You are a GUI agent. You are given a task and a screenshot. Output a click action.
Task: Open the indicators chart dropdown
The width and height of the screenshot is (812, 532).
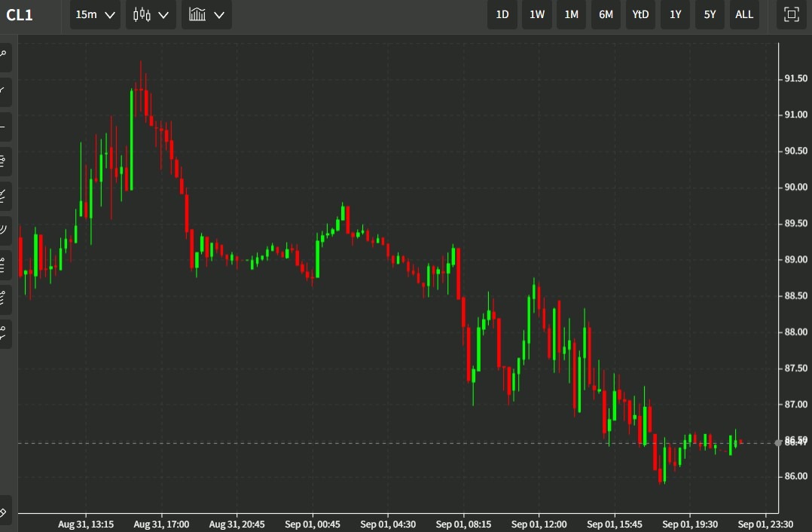[x=206, y=14]
